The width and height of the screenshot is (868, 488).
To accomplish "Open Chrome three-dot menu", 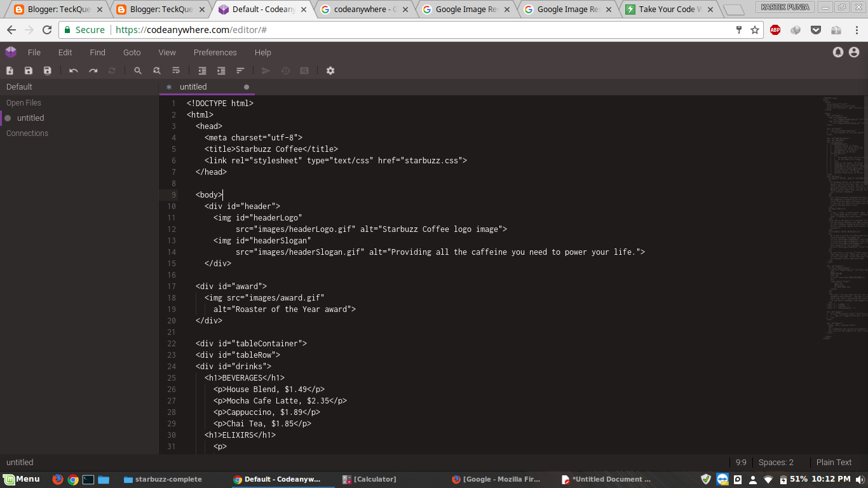I will (855, 30).
